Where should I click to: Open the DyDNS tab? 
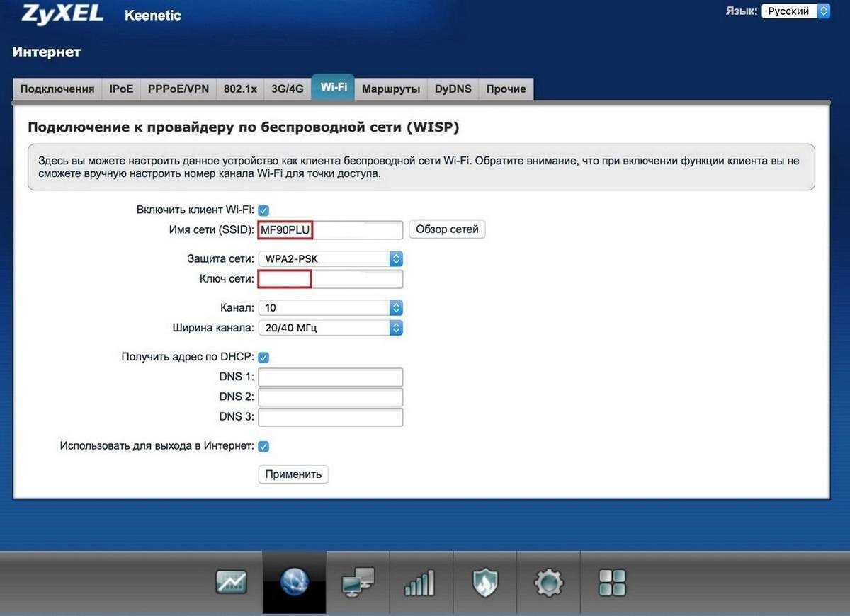pyautogui.click(x=453, y=89)
